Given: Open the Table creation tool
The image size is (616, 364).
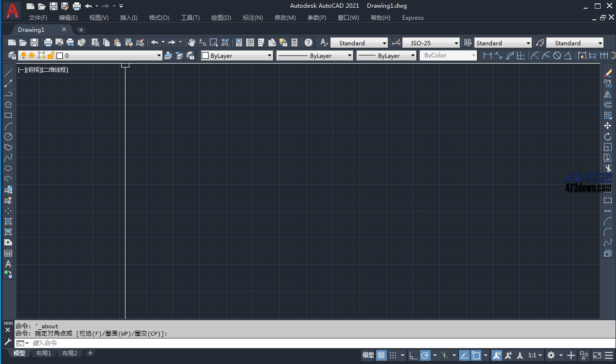Looking at the screenshot, I should [x=8, y=253].
